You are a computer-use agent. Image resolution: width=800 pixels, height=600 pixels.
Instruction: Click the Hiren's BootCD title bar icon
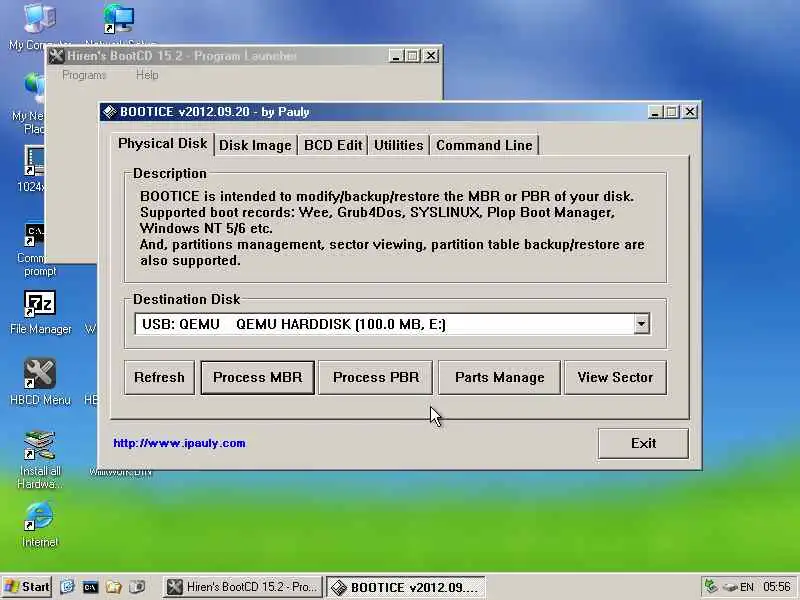(x=56, y=56)
